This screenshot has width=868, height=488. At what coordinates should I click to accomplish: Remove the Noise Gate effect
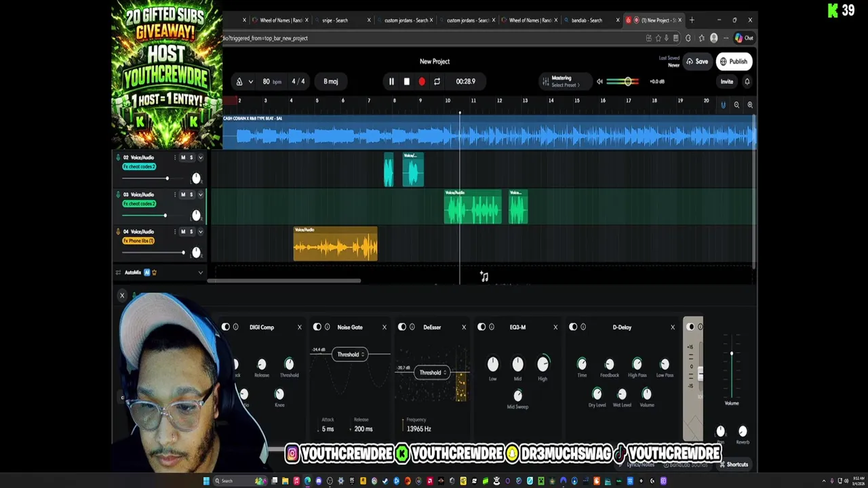tap(384, 327)
